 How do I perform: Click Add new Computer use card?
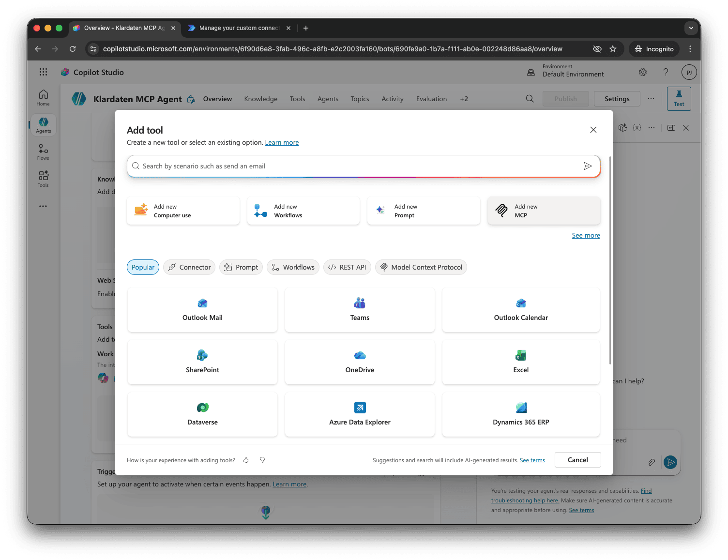tap(183, 211)
